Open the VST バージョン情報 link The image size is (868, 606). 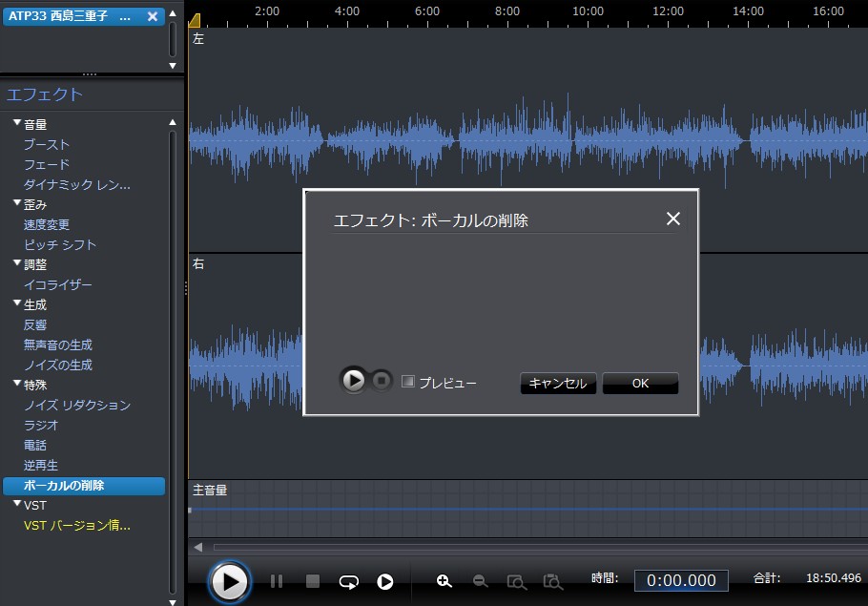(x=76, y=525)
